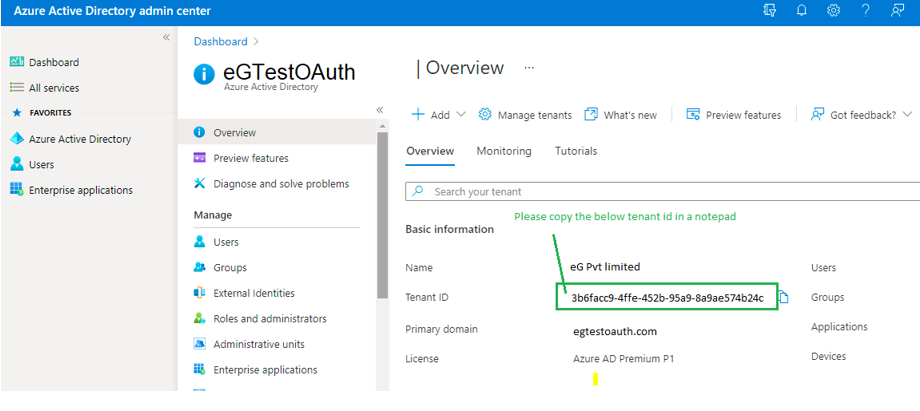Viewport: 920px width, 411px height.
Task: Open Enterprise applications in favorites sidebar
Action: coord(81,190)
